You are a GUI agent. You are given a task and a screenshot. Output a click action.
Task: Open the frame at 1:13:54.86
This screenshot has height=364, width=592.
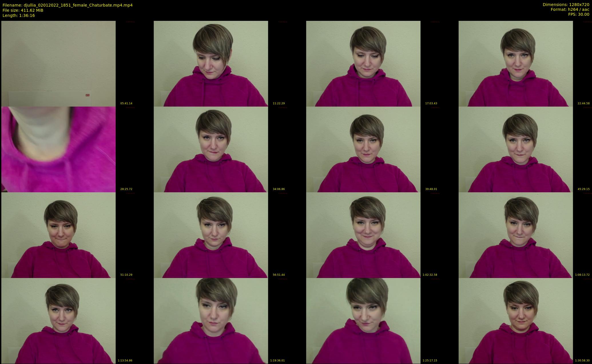58,321
